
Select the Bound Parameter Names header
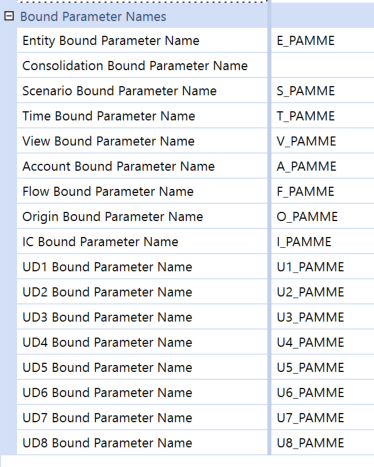(93, 16)
